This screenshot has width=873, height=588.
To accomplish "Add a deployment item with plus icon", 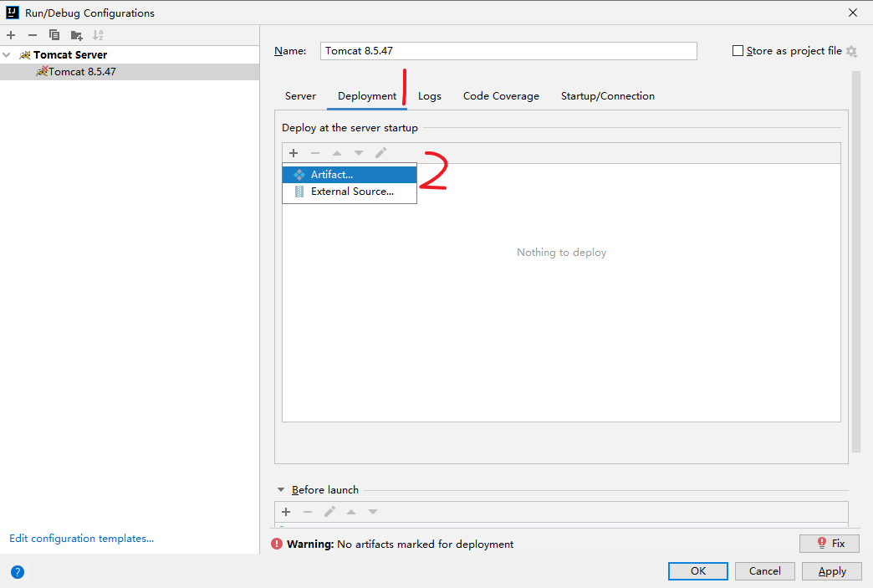I will [x=294, y=153].
